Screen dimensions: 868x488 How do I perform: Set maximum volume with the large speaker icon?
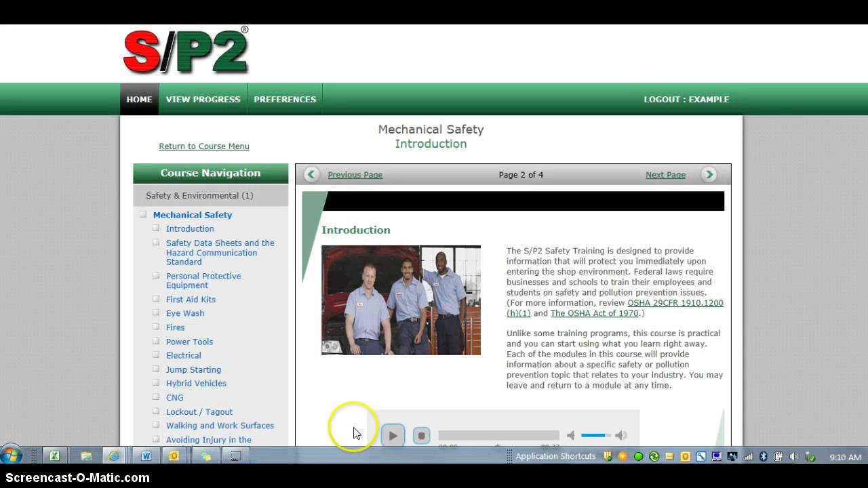pos(621,435)
